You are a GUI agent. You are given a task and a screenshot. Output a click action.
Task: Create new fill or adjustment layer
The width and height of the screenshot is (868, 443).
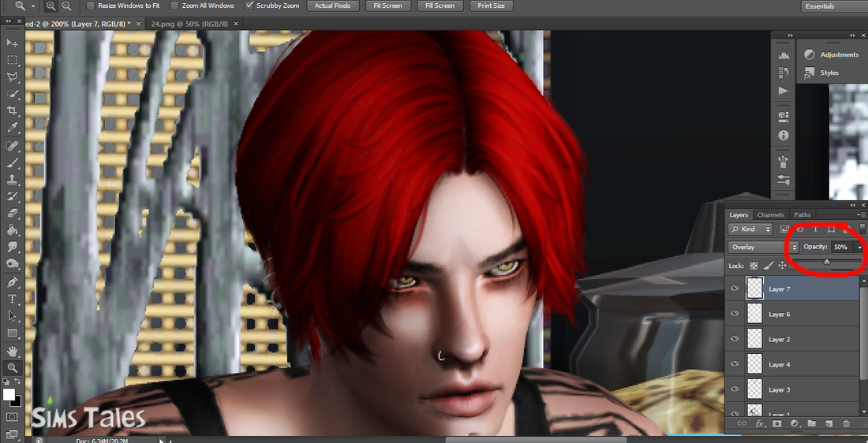coord(795,423)
